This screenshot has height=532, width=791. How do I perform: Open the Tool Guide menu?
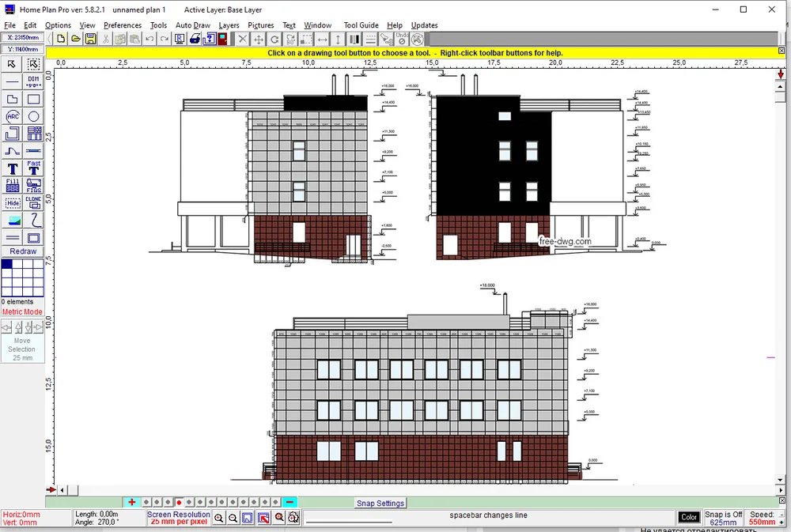pos(361,25)
